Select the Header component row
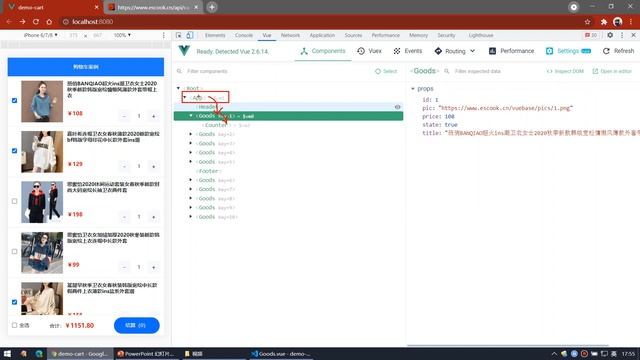Viewport: 640px width, 360px height. pyautogui.click(x=288, y=107)
